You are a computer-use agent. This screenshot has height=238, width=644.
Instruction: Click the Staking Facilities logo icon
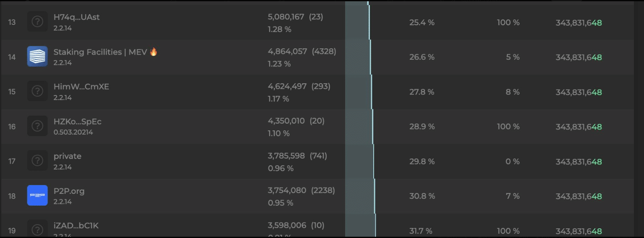tap(37, 56)
